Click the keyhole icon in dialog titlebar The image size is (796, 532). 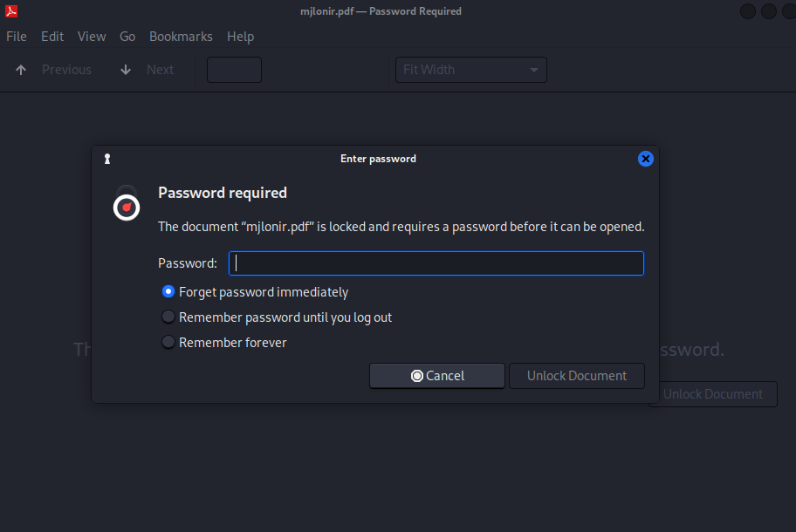coord(107,159)
